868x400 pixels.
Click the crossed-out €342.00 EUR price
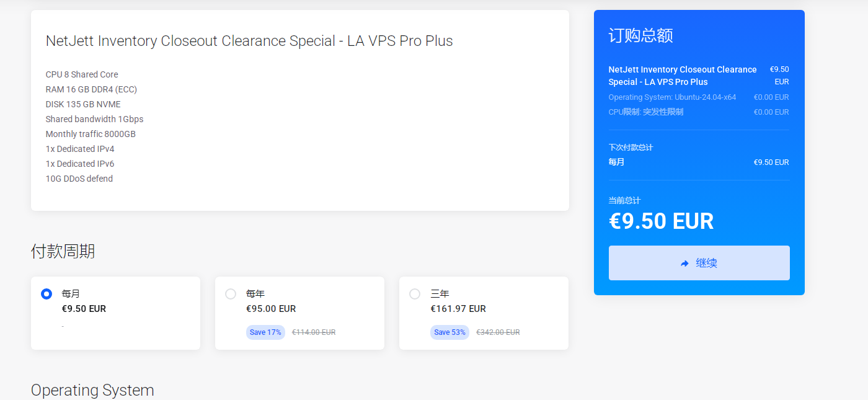point(498,332)
